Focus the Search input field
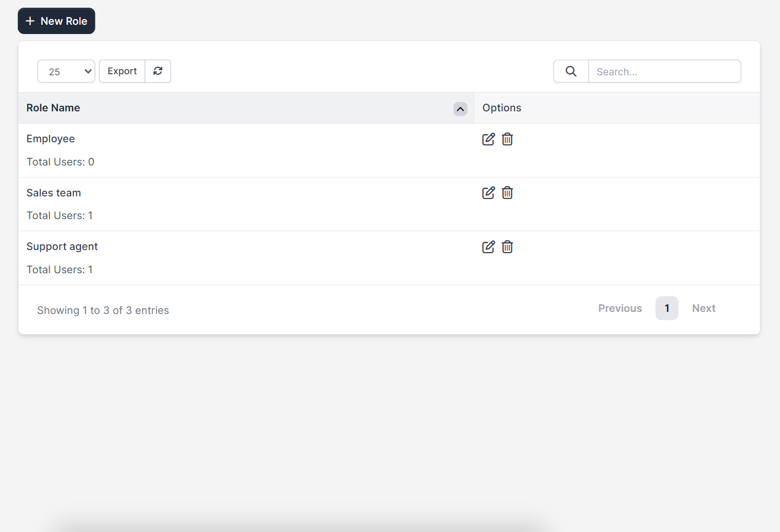The width and height of the screenshot is (780, 532). (x=664, y=71)
